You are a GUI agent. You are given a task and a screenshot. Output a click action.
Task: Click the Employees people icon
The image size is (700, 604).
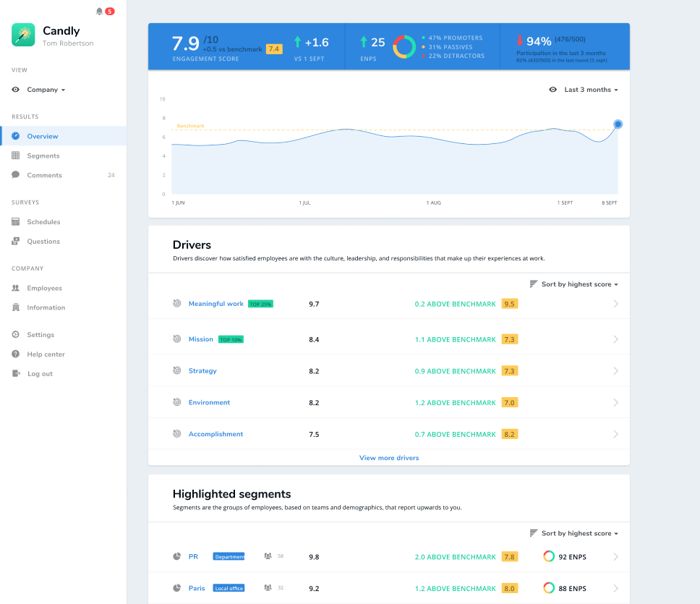coord(16,288)
